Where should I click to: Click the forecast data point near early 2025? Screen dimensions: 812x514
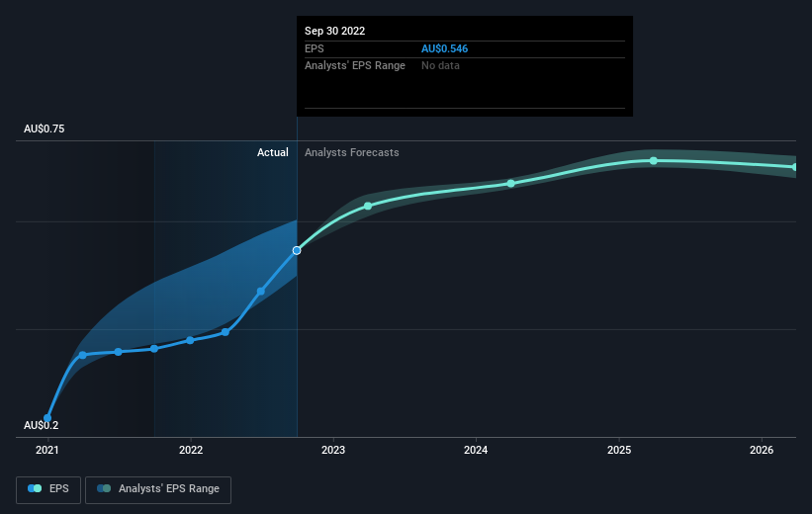(654, 161)
